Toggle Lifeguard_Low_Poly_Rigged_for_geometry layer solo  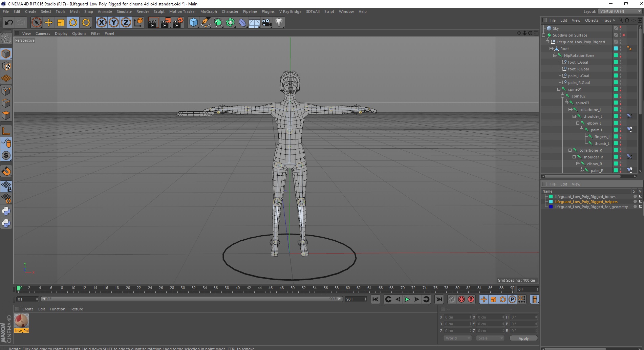pos(635,207)
